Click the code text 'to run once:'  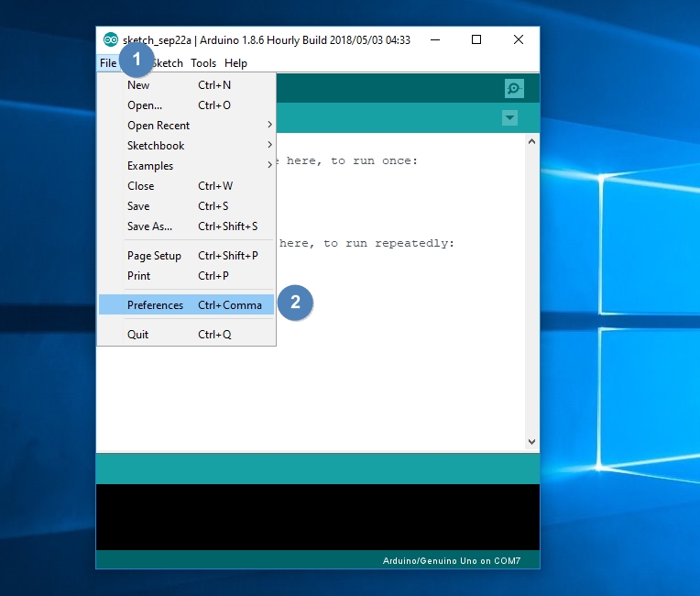point(374,160)
